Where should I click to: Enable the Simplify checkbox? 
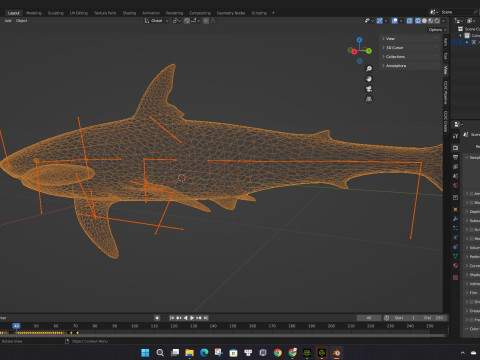click(471, 302)
